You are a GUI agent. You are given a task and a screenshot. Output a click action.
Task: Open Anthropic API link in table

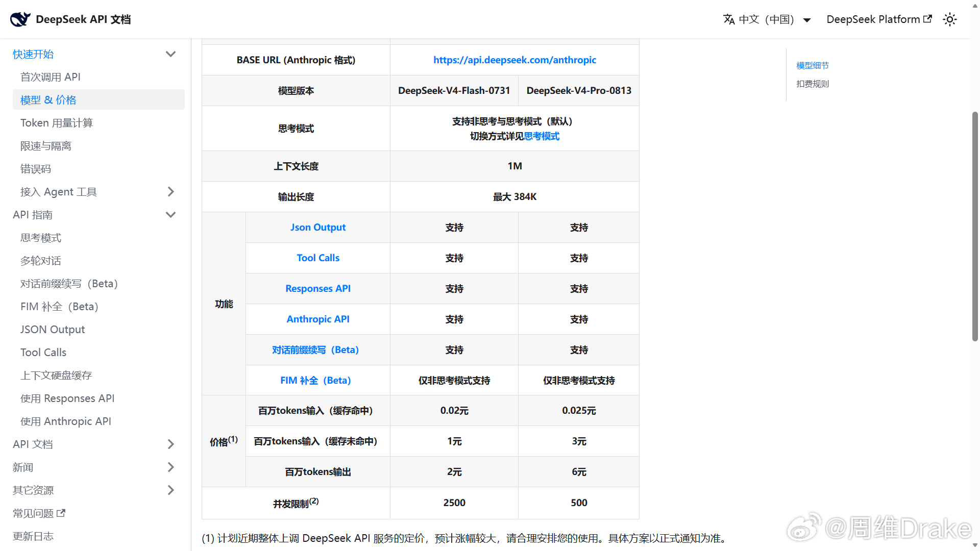pos(318,319)
